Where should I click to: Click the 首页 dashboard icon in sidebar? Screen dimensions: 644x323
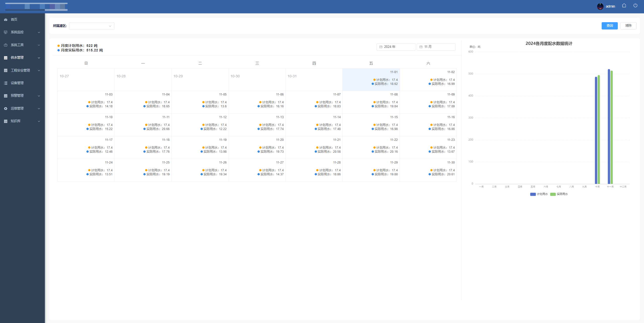point(6,20)
